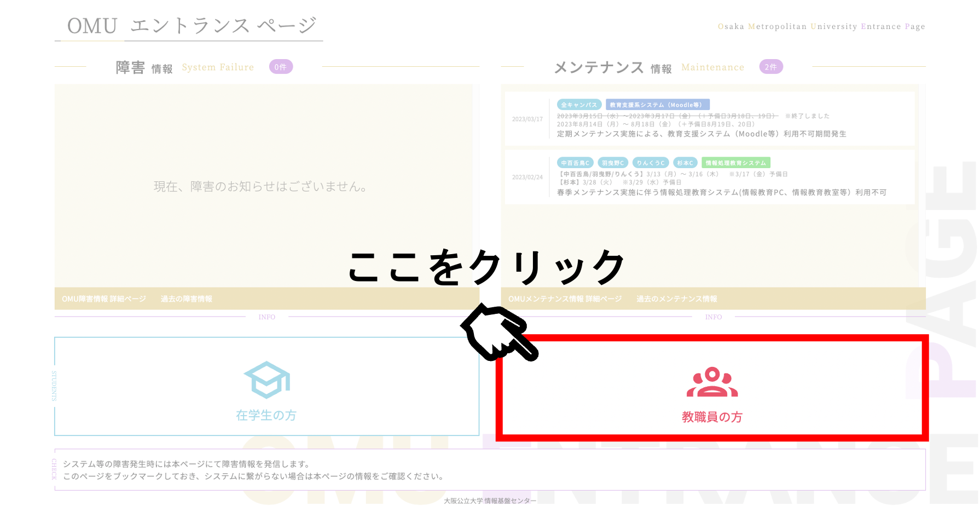Viewport: 980px width, 511px height.
Task: Open 過去の障害情報 link
Action: 187,299
